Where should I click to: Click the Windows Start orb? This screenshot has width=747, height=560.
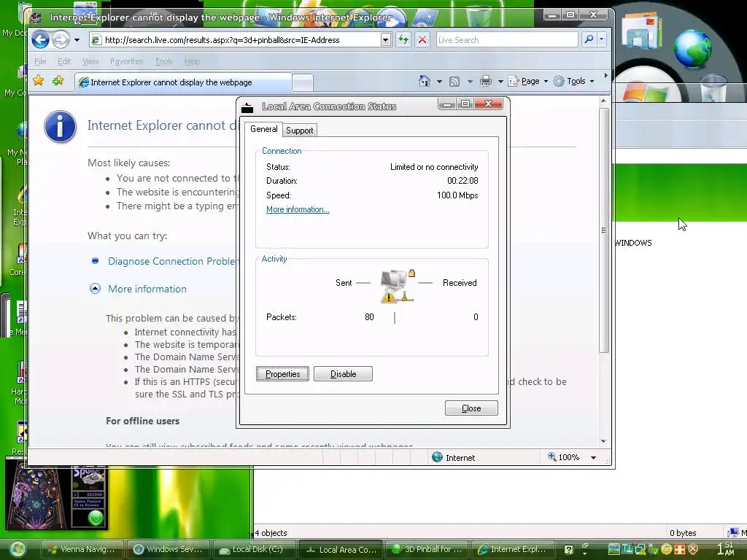(18, 549)
